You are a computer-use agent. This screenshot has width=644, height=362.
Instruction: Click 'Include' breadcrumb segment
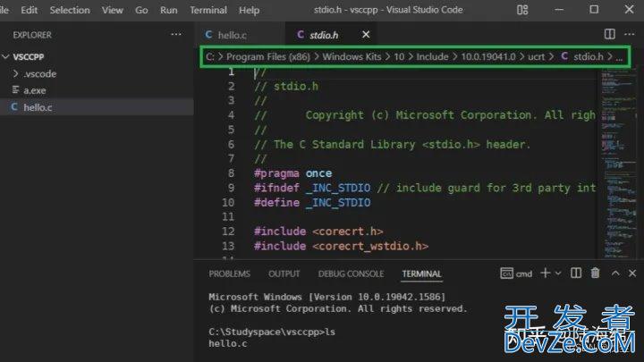pos(432,56)
